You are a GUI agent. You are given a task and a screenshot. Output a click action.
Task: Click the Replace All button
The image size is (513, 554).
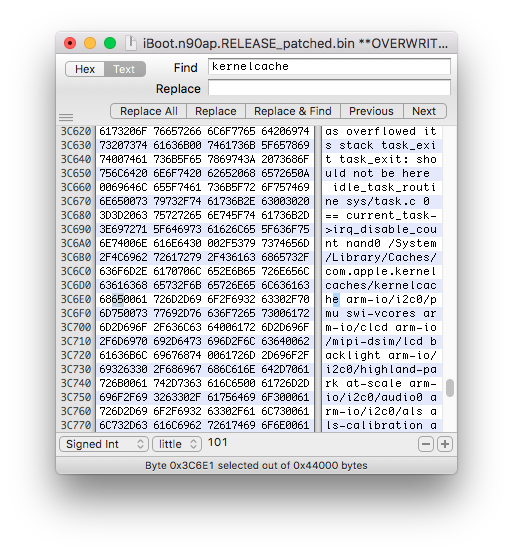[149, 111]
